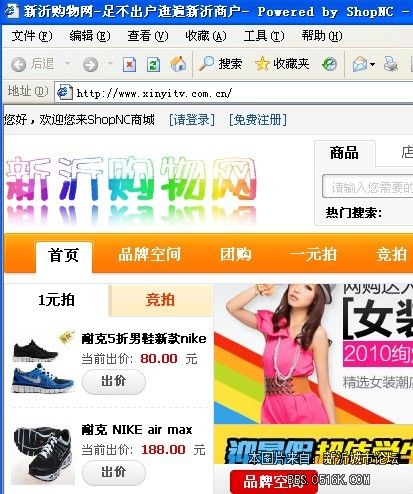The width and height of the screenshot is (413, 494).
Task: Open the Mail envelope icon
Action: coord(360,64)
